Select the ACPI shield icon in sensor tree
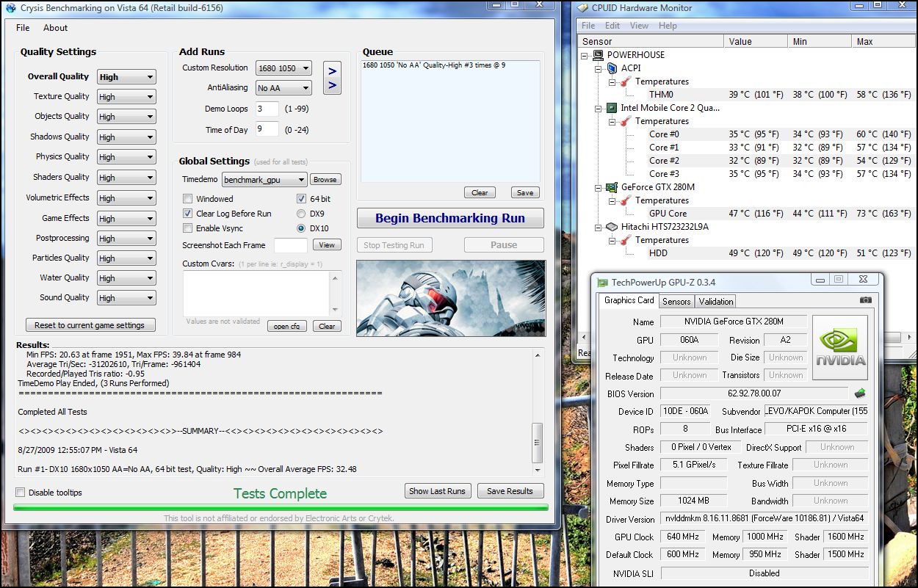Image resolution: width=918 pixels, height=588 pixels. 612,68
